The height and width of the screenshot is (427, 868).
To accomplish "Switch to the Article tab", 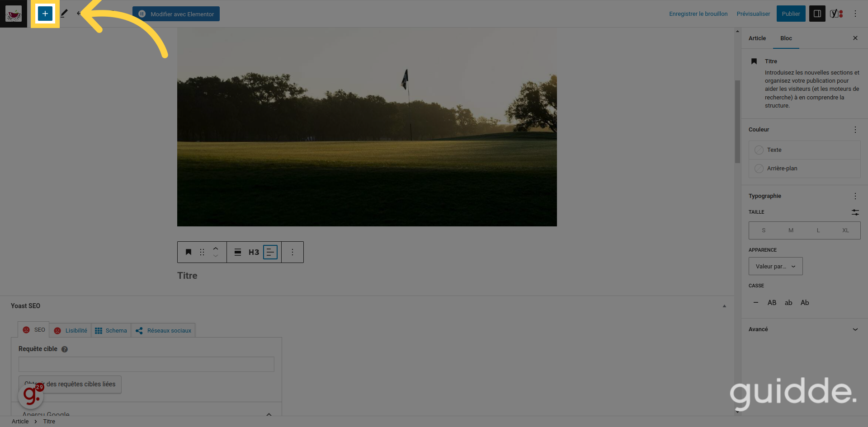I will [757, 38].
